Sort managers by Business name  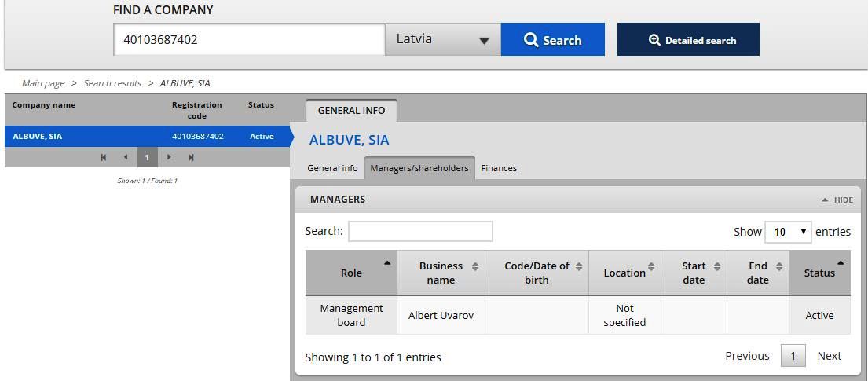pyautogui.click(x=441, y=273)
